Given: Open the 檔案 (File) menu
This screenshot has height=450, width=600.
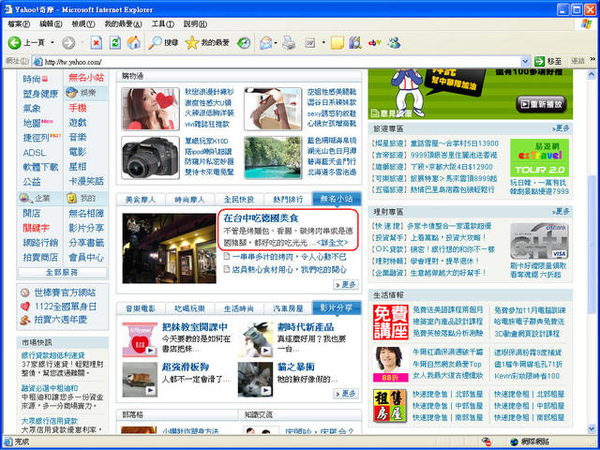Looking at the screenshot, I should [x=19, y=24].
